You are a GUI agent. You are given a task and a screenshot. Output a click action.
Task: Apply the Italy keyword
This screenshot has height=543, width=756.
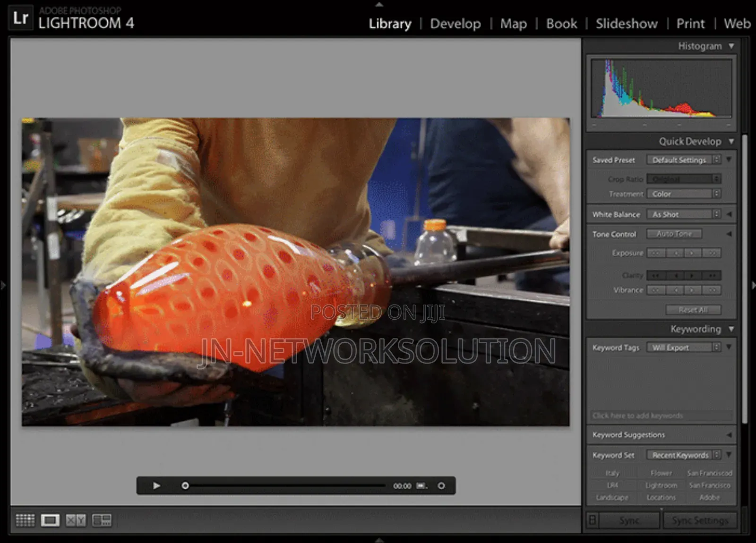pyautogui.click(x=612, y=473)
